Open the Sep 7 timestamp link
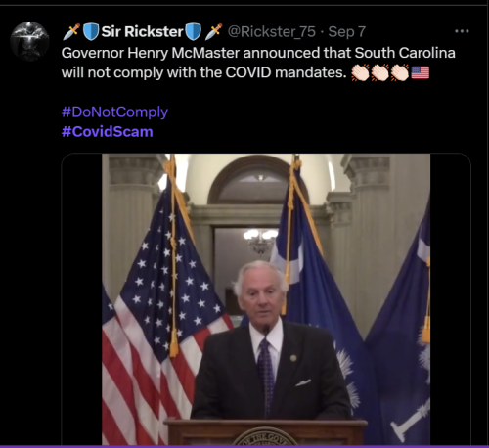This screenshot has height=448, width=489. (347, 32)
